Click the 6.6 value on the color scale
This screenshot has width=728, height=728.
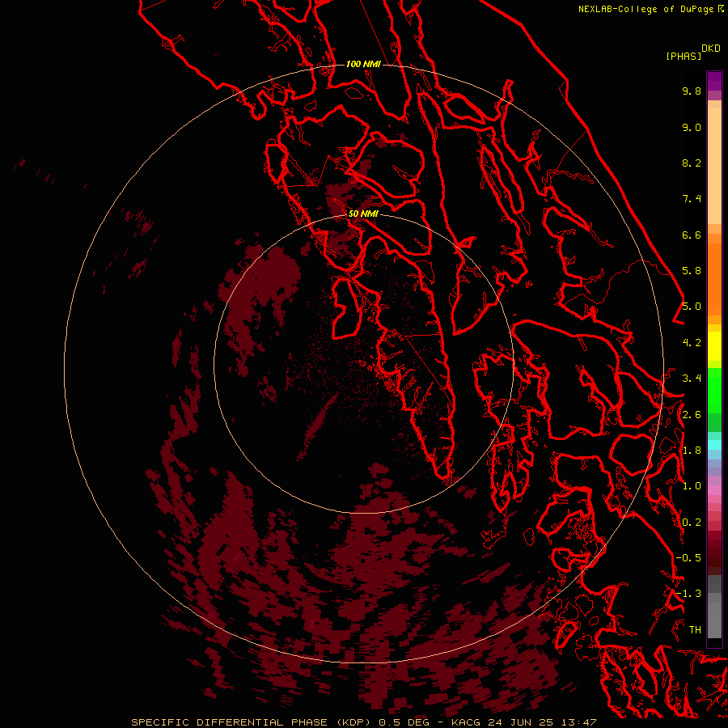coord(692,235)
